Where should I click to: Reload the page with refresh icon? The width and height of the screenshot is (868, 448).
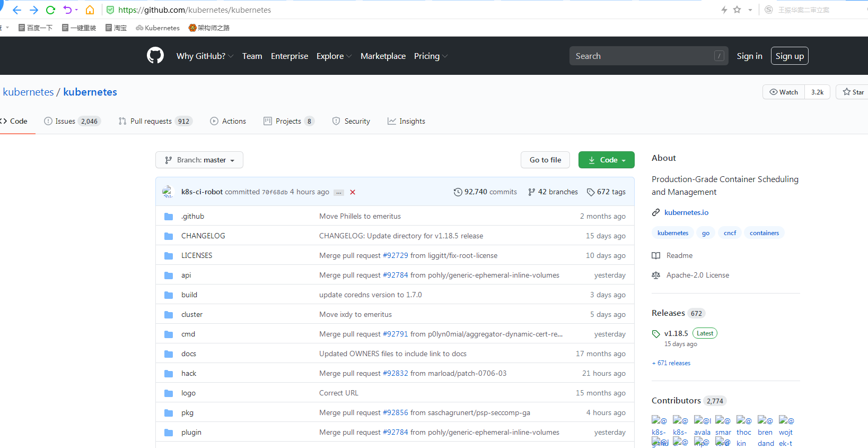50,10
